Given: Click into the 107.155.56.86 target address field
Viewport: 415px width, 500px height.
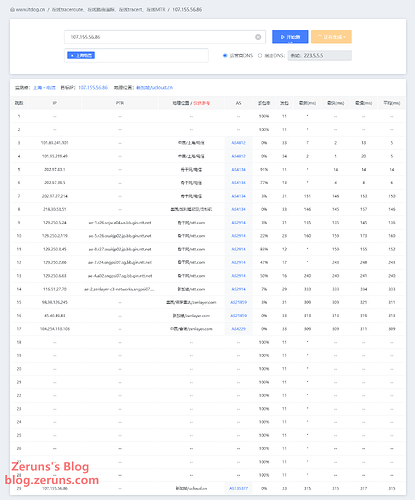Looking at the screenshot, I should click(160, 37).
